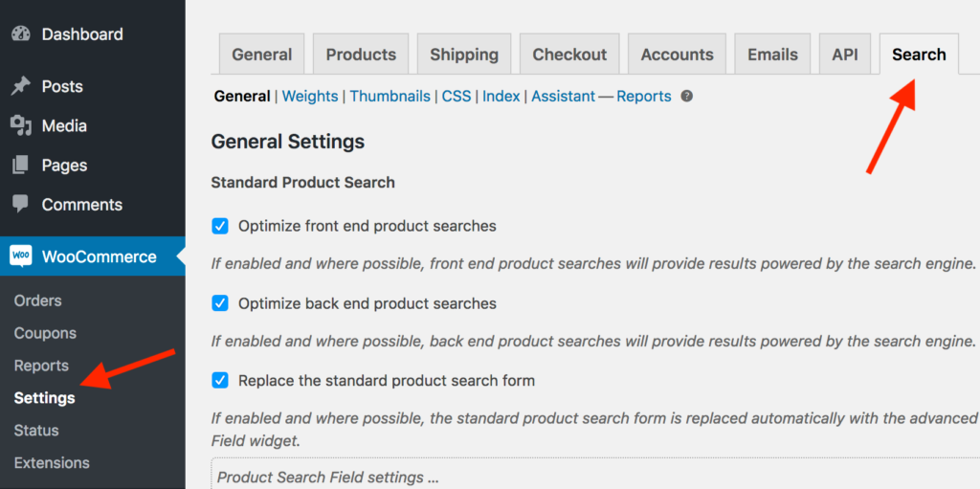Click the Dashboard gauge icon

point(20,34)
